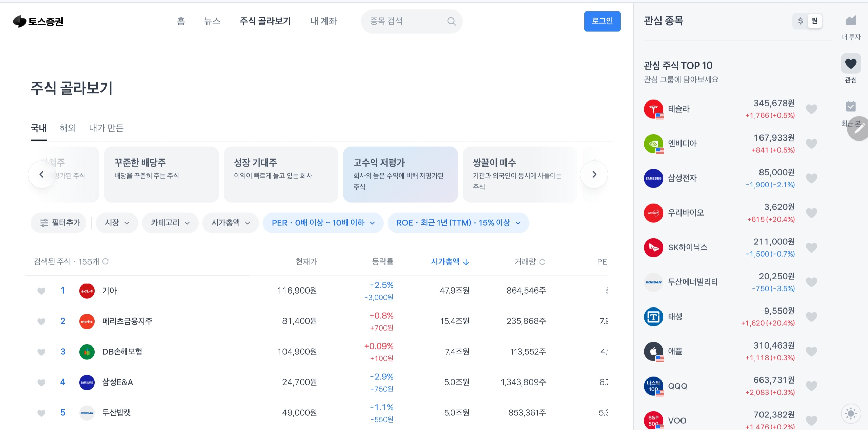This screenshot has height=430, width=868.
Task: Toggle heart for 삼성전자 in watchlist
Action: pyautogui.click(x=811, y=179)
